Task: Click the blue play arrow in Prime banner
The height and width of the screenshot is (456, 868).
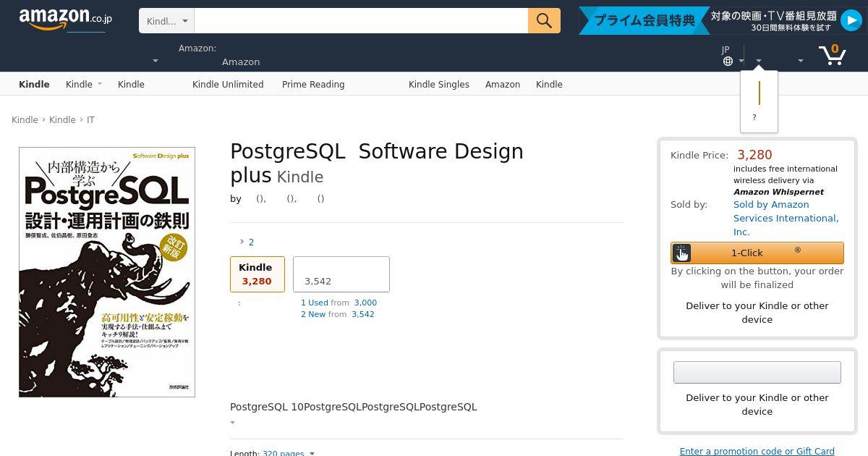Action: pyautogui.click(x=851, y=20)
